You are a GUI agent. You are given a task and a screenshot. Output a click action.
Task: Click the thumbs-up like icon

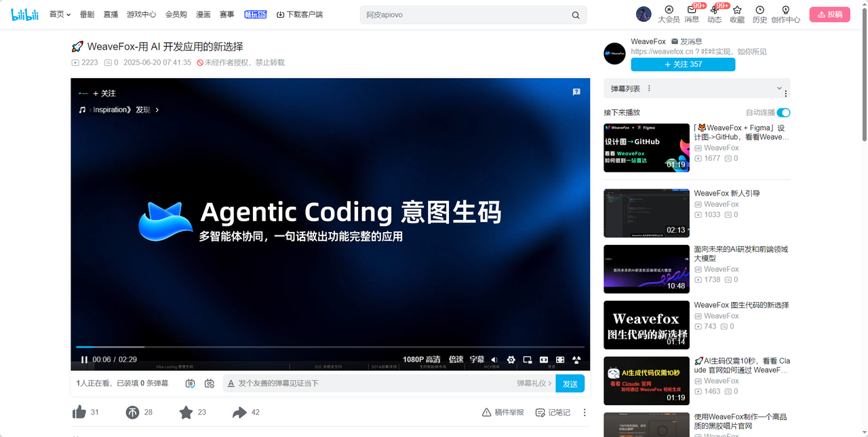[79, 412]
